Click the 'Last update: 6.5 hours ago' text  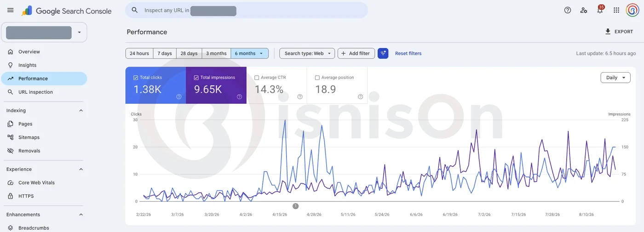[x=606, y=53]
